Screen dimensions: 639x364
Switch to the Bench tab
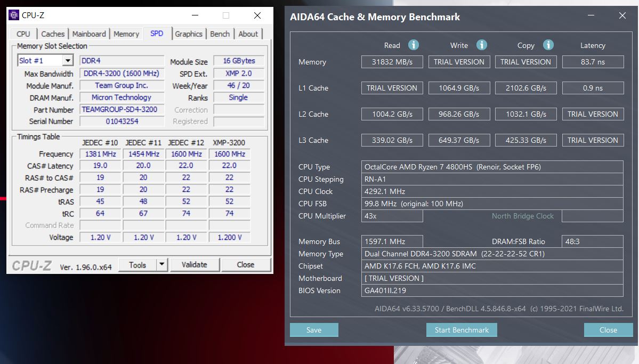(220, 34)
